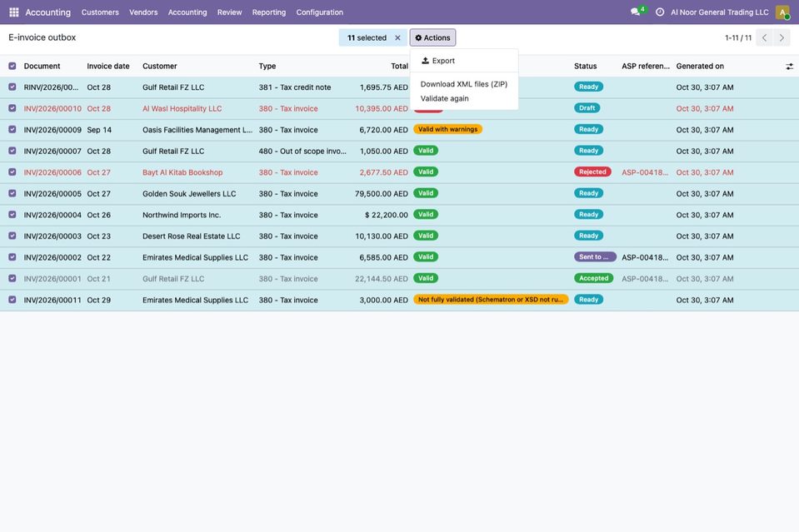Toggle the select-all header checkbox

(x=12, y=66)
